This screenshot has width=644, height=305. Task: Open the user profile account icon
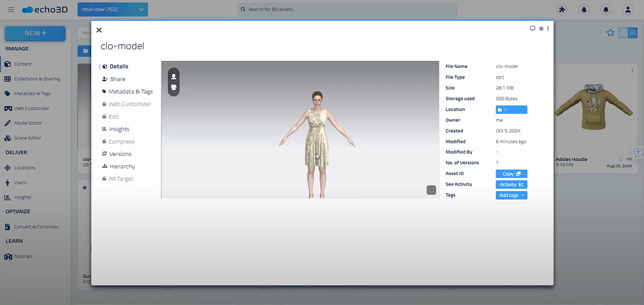click(628, 9)
